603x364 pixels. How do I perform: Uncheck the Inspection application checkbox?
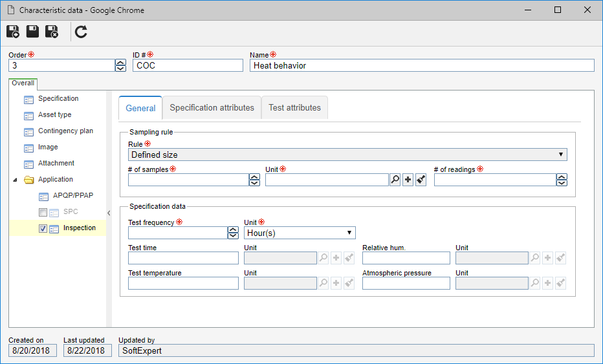pos(43,228)
